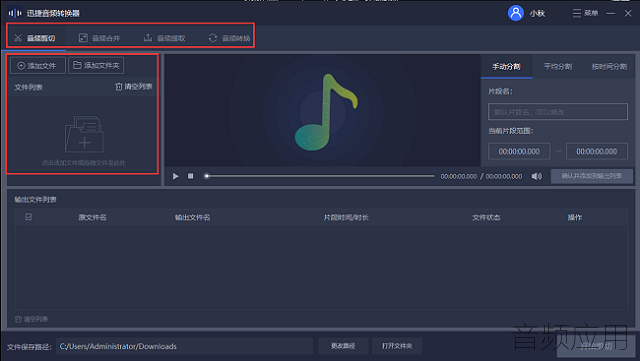
Task: Click the 添加文件 plus button
Action: click(x=38, y=66)
